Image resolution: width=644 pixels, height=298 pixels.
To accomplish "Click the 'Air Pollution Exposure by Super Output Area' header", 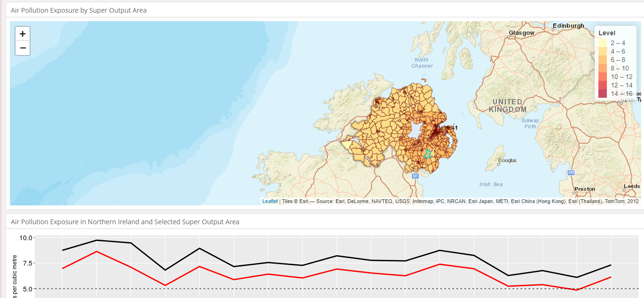I will 79,10.
